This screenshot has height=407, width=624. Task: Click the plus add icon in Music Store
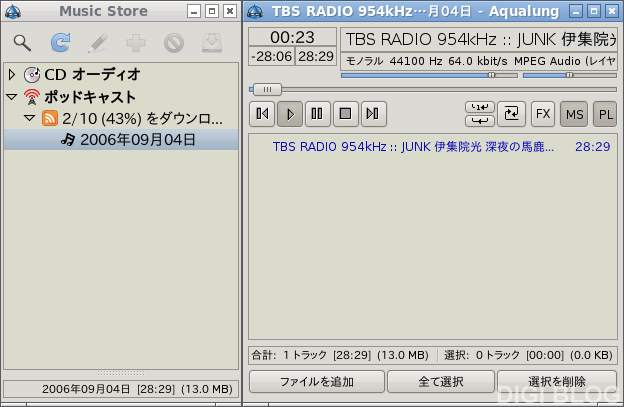(136, 43)
